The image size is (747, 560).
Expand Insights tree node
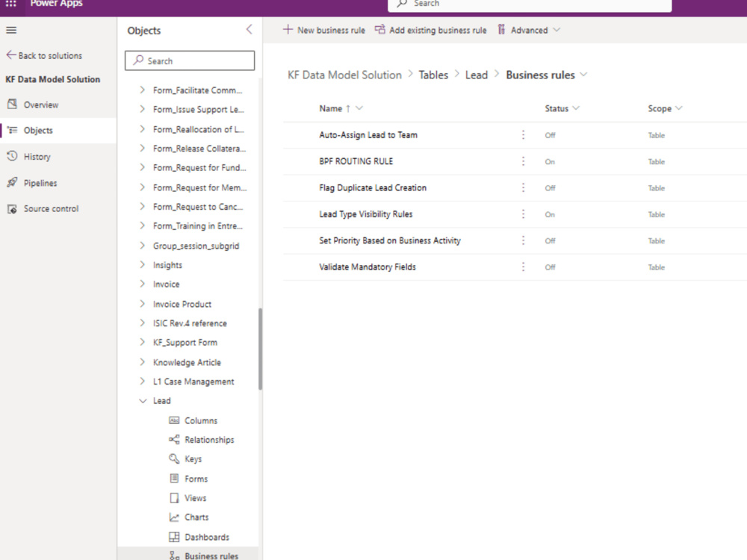click(x=142, y=265)
